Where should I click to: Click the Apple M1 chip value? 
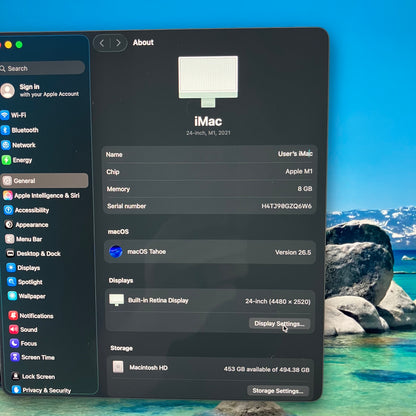[299, 171]
